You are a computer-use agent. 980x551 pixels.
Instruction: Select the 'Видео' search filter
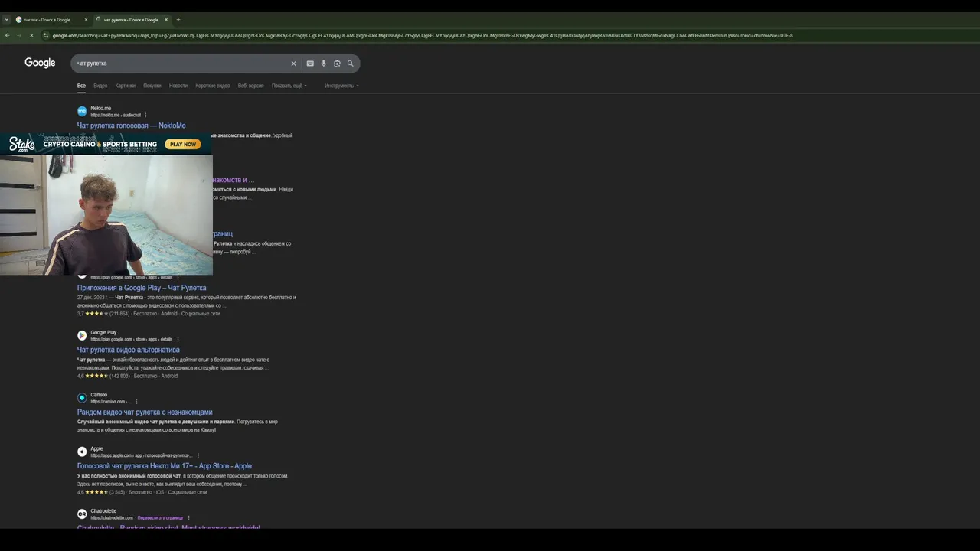tap(100, 86)
